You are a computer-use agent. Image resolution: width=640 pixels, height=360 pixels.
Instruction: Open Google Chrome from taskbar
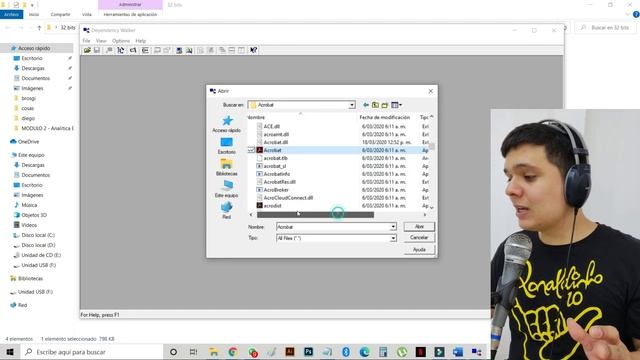coord(233,352)
